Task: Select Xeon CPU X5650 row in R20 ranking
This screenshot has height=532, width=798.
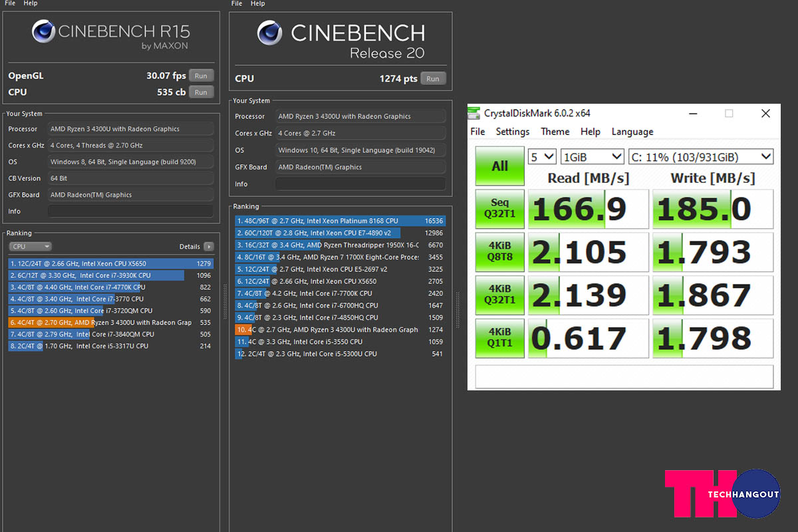Action: point(340,281)
